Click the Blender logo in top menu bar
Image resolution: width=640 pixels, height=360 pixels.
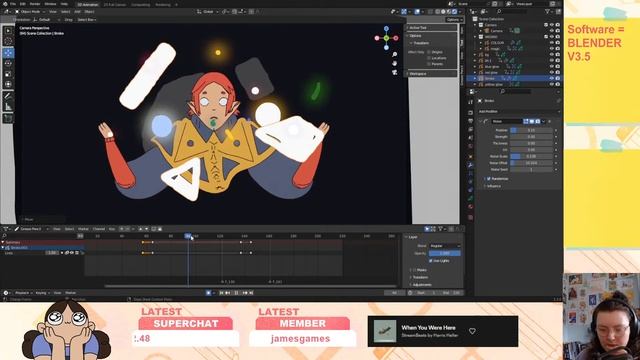coord(4,4)
